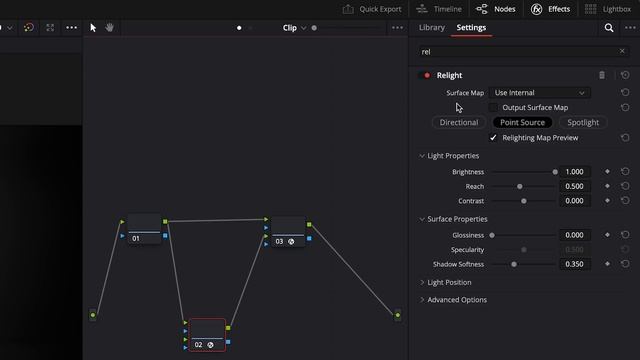Click node 01 green RGB output
This screenshot has height=360, width=640.
click(165, 222)
